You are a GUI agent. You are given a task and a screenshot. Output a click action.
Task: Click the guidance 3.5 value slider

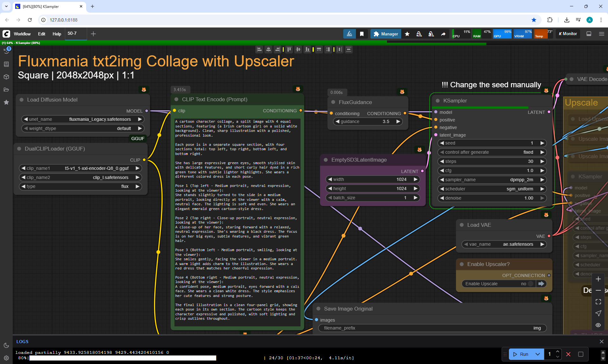tap(368, 121)
